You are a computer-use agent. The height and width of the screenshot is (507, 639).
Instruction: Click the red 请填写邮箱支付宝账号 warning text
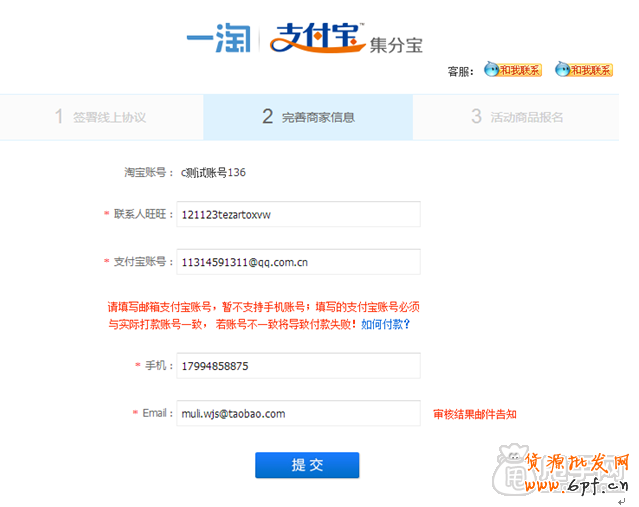(x=264, y=315)
